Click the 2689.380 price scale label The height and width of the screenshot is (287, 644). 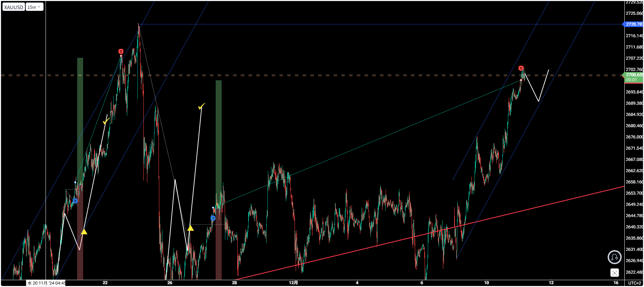[x=634, y=103]
